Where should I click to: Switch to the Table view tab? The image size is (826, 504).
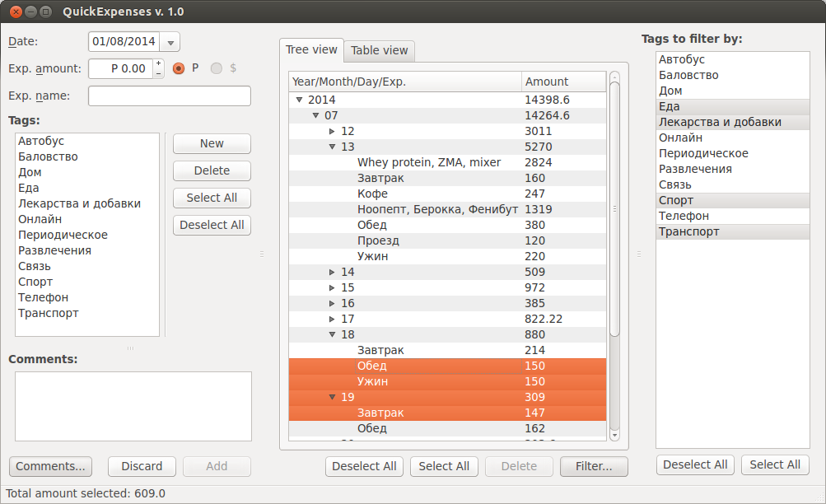pyautogui.click(x=380, y=50)
